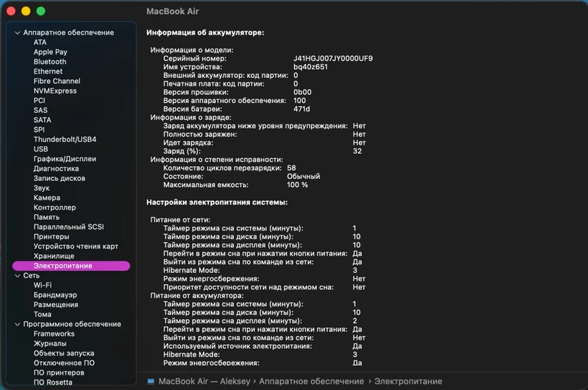The height and width of the screenshot is (390, 588).
Task: Select Графика/Дисплеи in sidebar
Action: (x=65, y=159)
